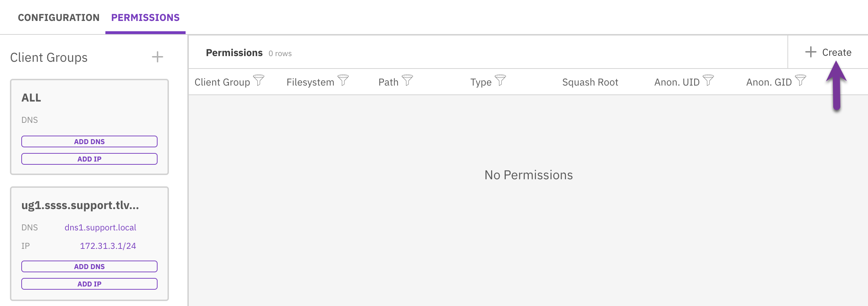
Task: Open the Filesystem column filter
Action: 343,81
